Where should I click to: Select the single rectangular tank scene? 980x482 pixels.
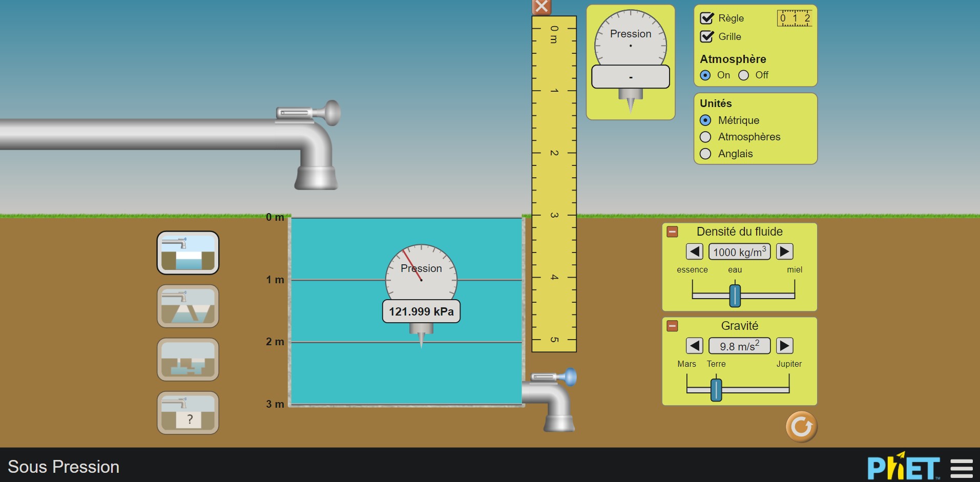[x=187, y=253]
